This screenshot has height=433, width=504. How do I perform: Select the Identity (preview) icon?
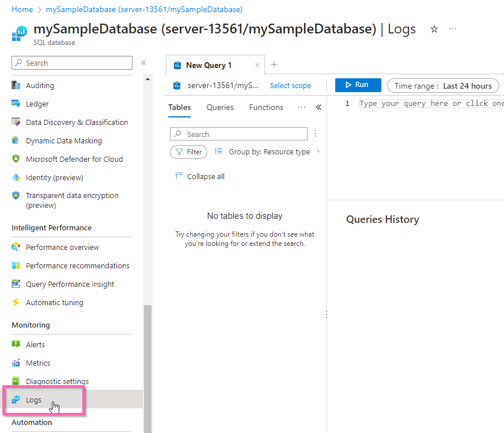pos(16,177)
